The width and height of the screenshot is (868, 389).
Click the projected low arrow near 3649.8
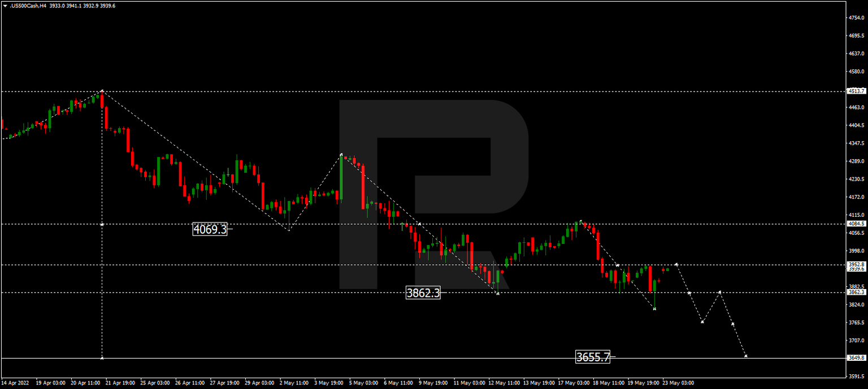coord(746,356)
